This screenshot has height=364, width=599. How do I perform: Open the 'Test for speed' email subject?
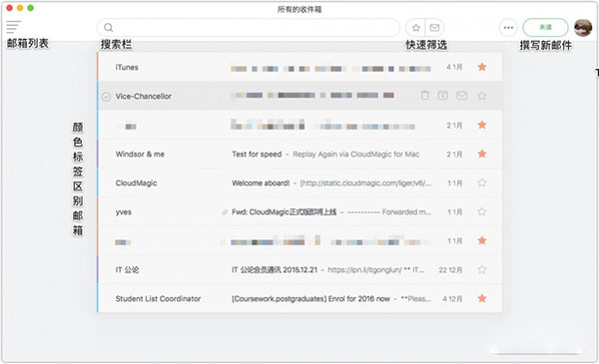[257, 155]
